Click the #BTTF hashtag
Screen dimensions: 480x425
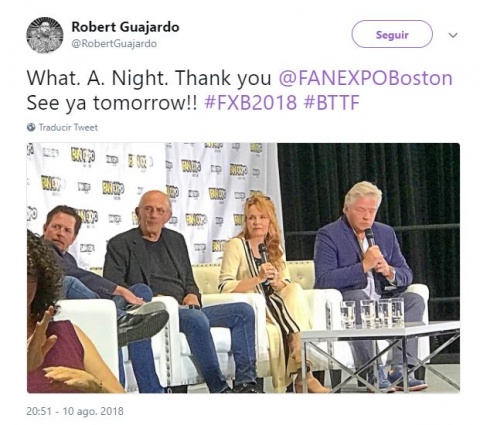tap(332, 103)
